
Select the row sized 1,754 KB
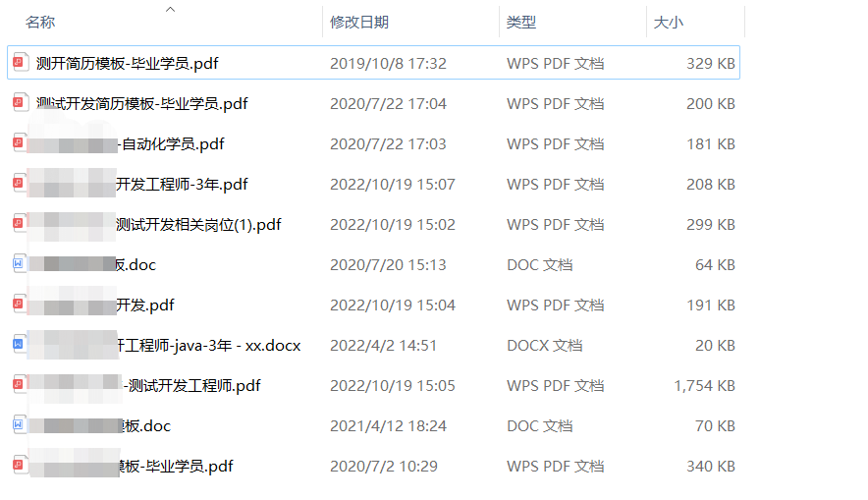374,385
